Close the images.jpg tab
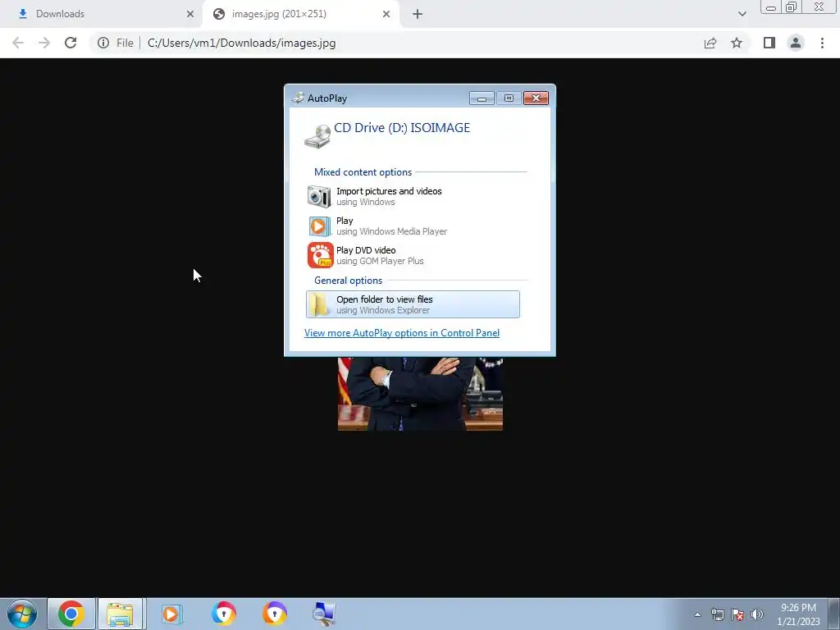840x630 pixels. (386, 15)
